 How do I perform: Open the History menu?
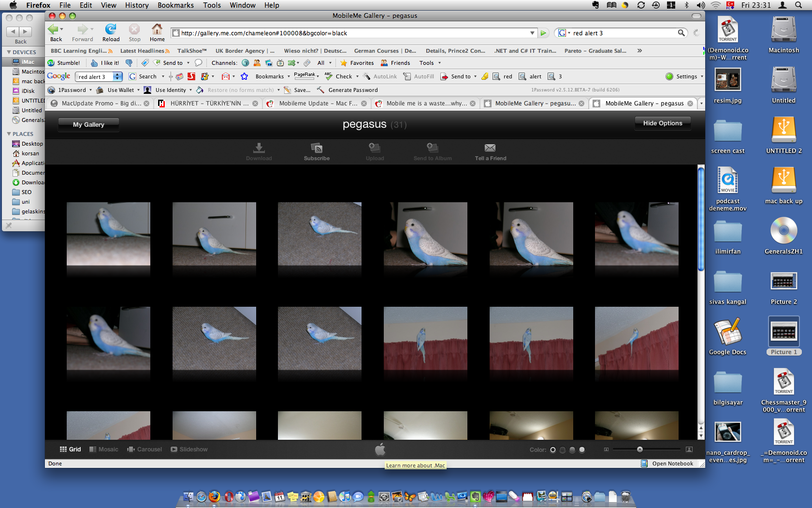coord(137,5)
